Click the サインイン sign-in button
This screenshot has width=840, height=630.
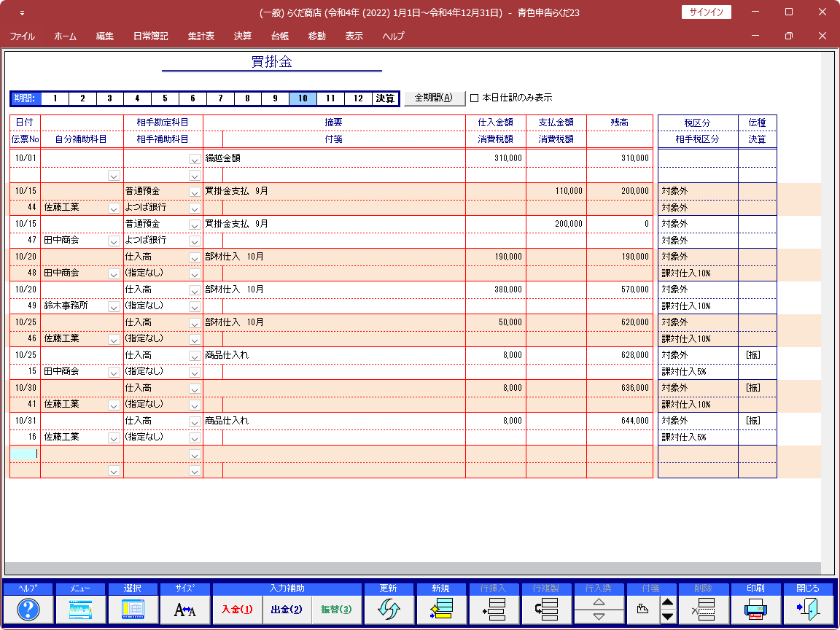pyautogui.click(x=706, y=12)
